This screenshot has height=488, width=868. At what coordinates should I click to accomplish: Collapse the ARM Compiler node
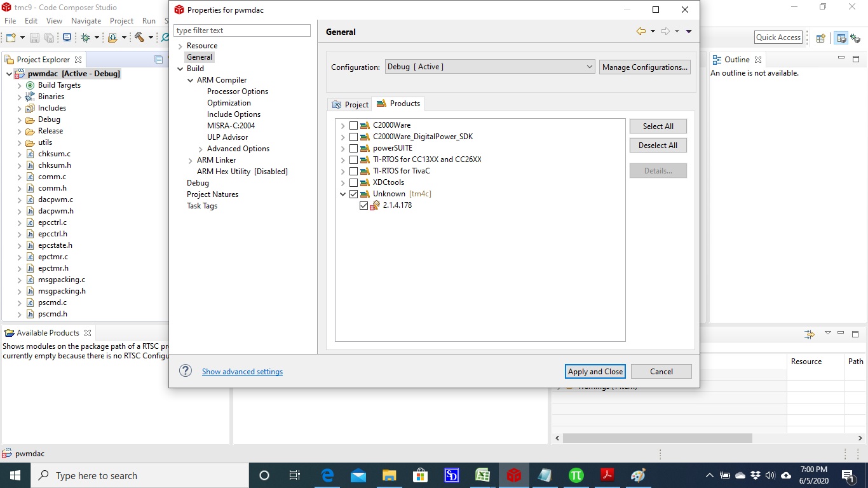191,80
